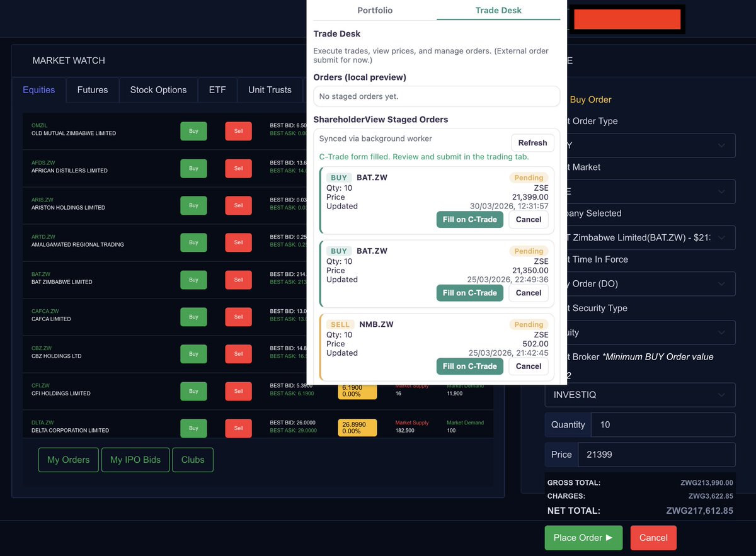756x556 pixels.
Task: Select the OMZIL ticker symbol
Action: [40, 126]
